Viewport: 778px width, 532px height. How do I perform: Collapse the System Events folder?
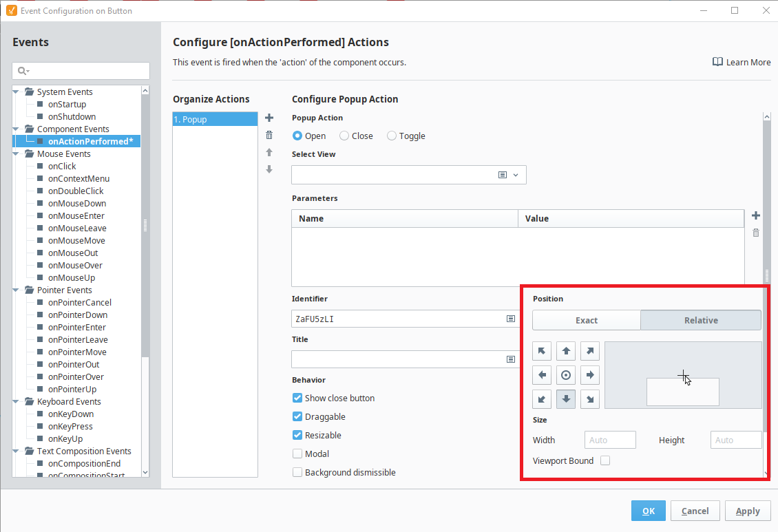(x=16, y=92)
